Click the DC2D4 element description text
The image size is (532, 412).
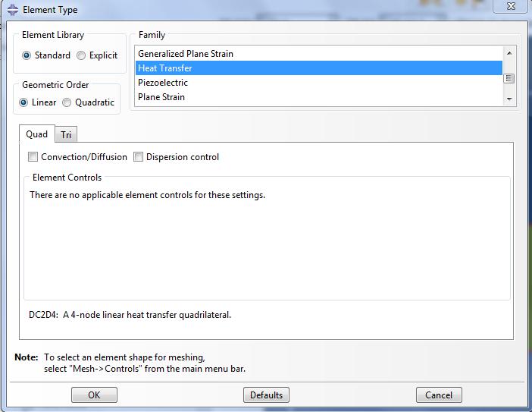tap(130, 315)
